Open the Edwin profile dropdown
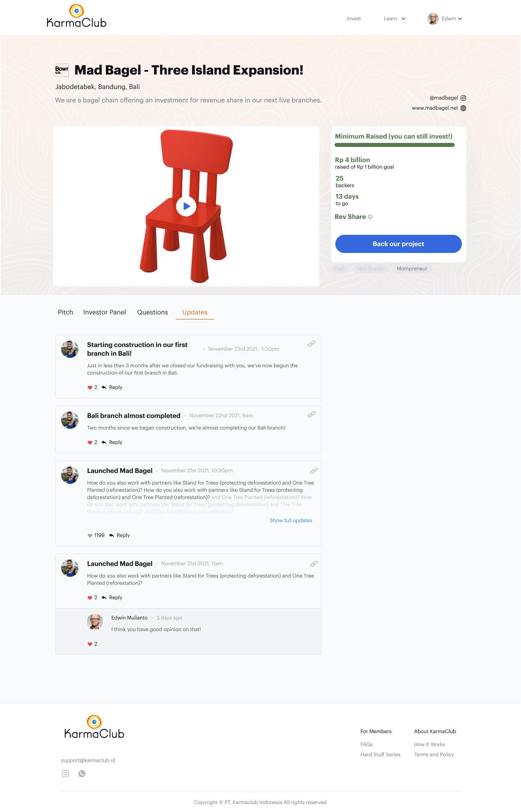 point(445,18)
